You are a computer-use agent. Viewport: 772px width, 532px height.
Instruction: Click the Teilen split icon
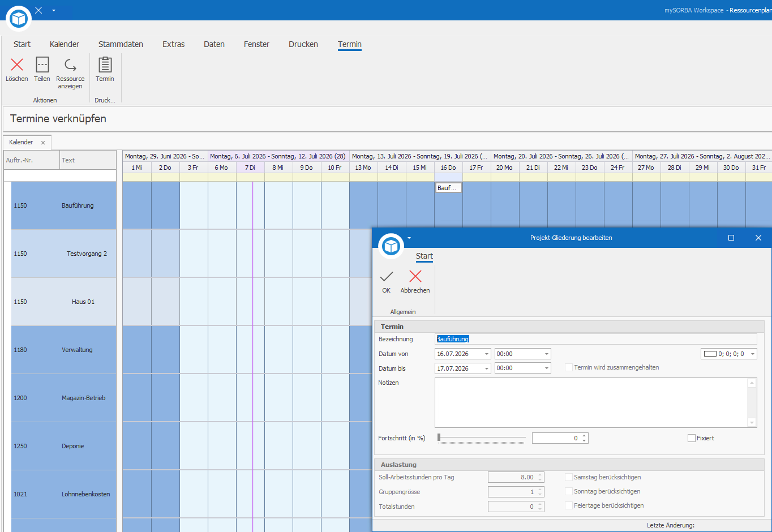tap(42, 65)
